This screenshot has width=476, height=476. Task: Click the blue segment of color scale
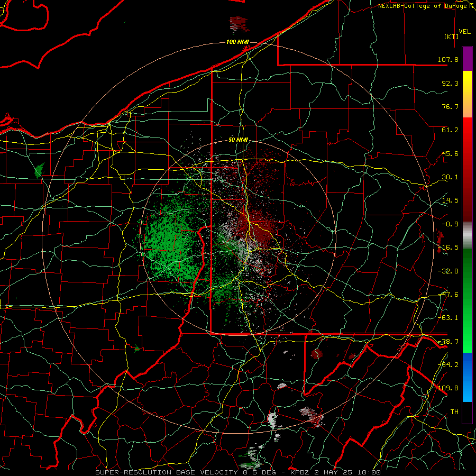[467, 377]
